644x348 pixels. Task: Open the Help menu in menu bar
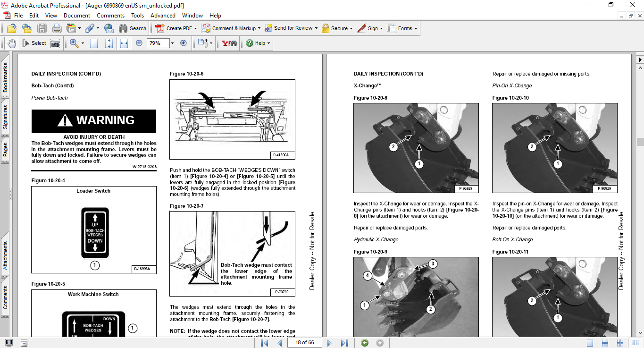click(x=215, y=16)
